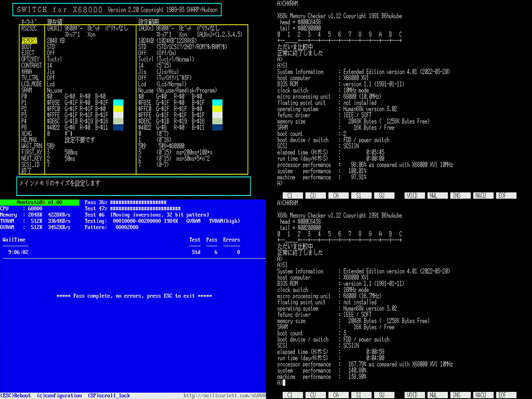The image size is (532, 399).
Task: Click S1 function key in lower terminal
Action: [x=360, y=395]
